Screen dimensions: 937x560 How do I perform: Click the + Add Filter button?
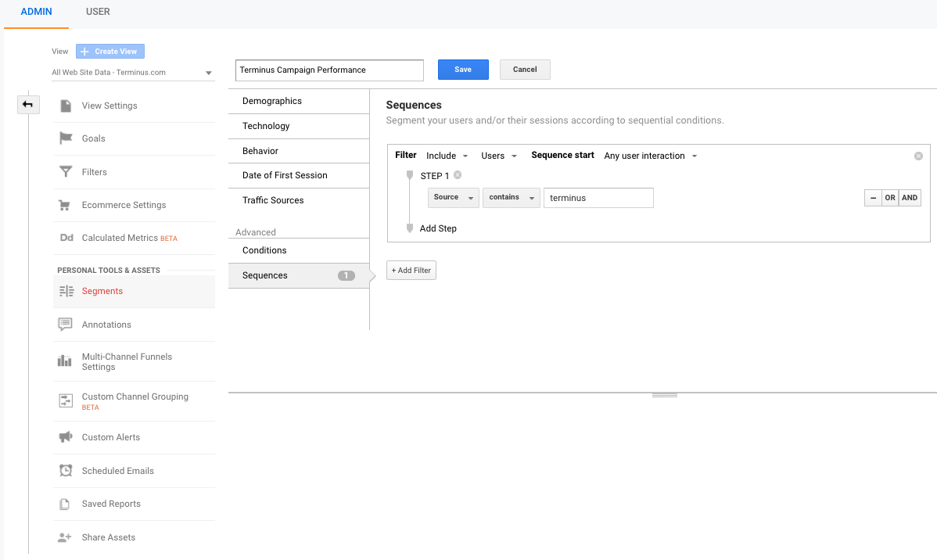pyautogui.click(x=411, y=270)
